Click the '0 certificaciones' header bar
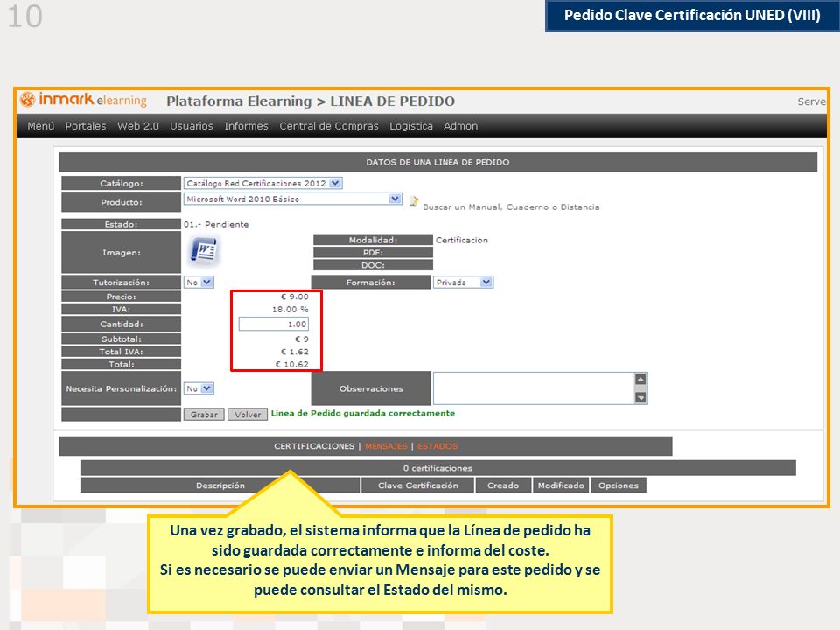Screen dimensions: 840x630 coord(437,468)
